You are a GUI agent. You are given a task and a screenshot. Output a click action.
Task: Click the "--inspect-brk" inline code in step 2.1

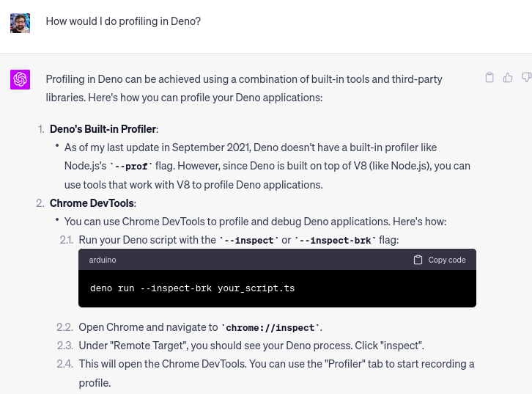click(x=335, y=240)
